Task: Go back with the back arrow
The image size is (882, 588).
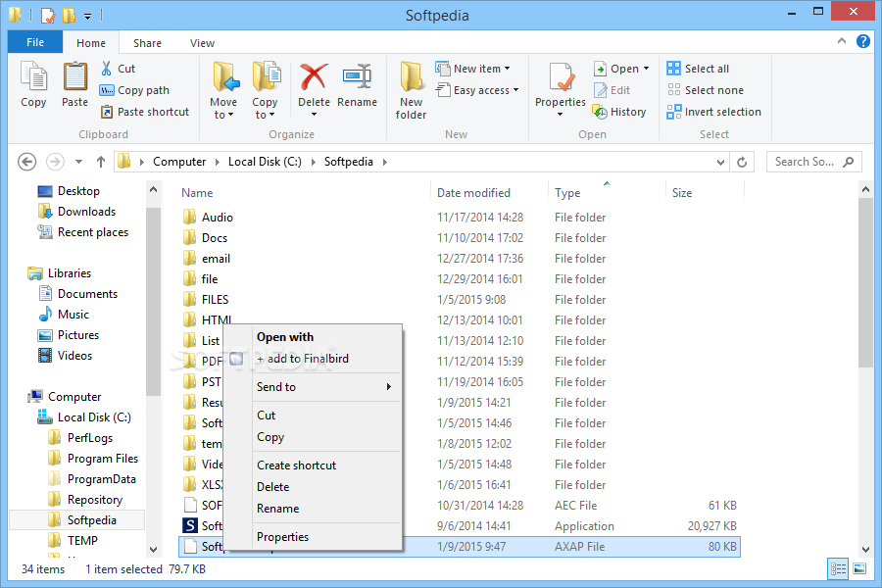Action: (x=27, y=162)
